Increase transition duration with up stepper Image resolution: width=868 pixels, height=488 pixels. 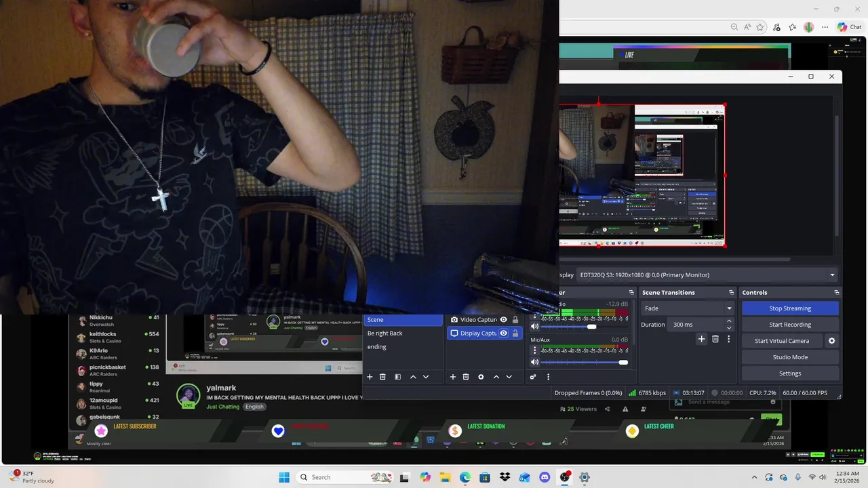729,321
